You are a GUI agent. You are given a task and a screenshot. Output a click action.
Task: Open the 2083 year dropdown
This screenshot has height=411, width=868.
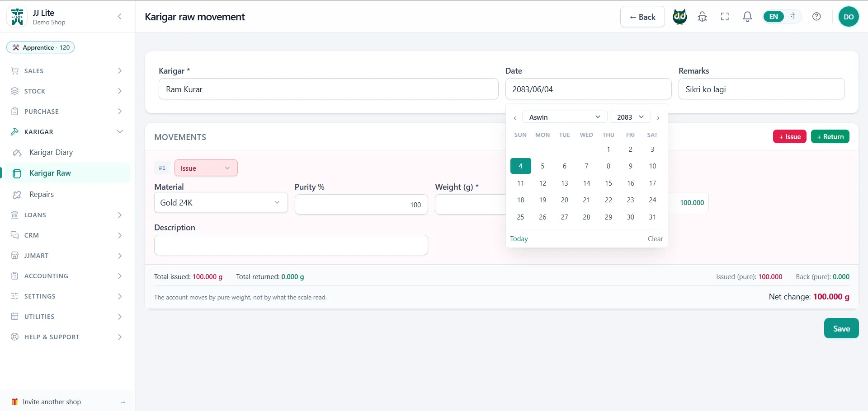[630, 117]
